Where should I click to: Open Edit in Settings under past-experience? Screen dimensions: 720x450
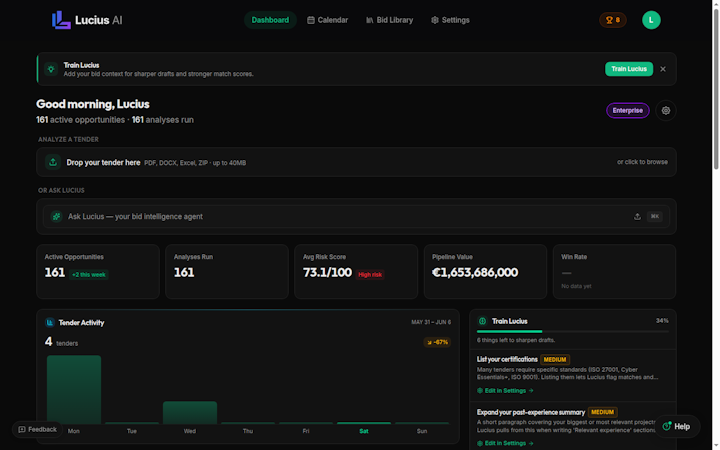pyautogui.click(x=505, y=443)
